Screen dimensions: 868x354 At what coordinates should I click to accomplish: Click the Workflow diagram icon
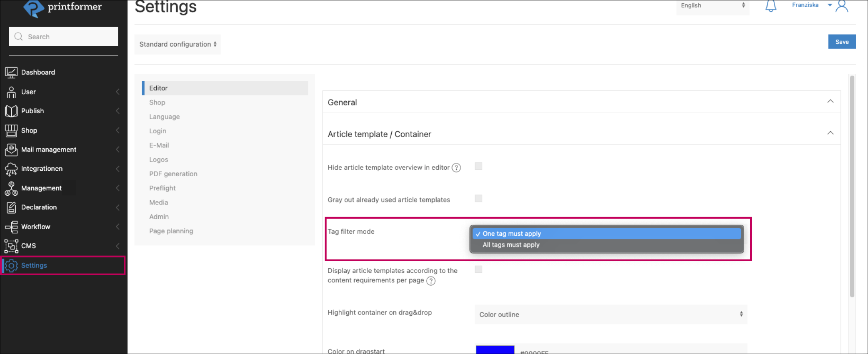[x=11, y=227]
